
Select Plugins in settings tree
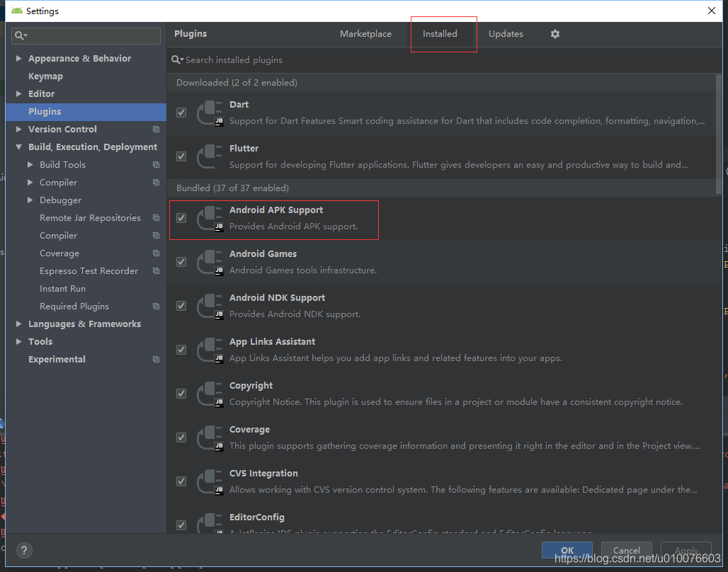86,112
